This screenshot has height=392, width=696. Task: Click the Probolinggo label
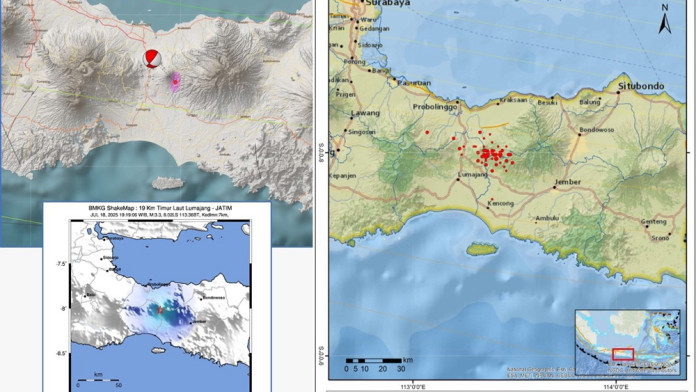point(435,107)
